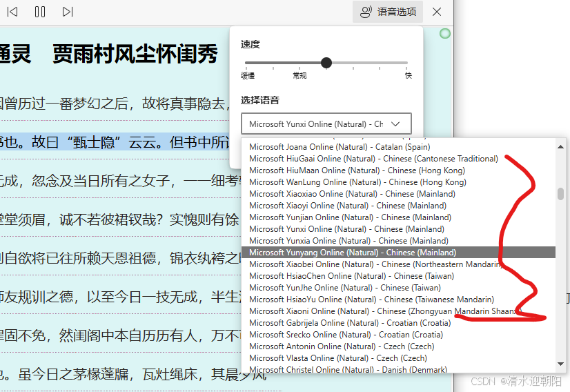Click the chapter heading 贾雨村风尘怀闺秀

point(135,55)
